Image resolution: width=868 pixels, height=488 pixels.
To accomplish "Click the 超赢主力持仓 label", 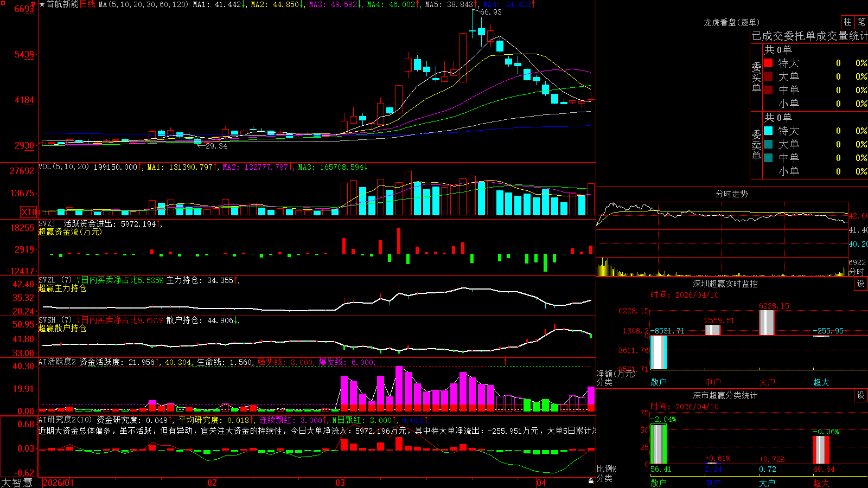I will coord(62,288).
